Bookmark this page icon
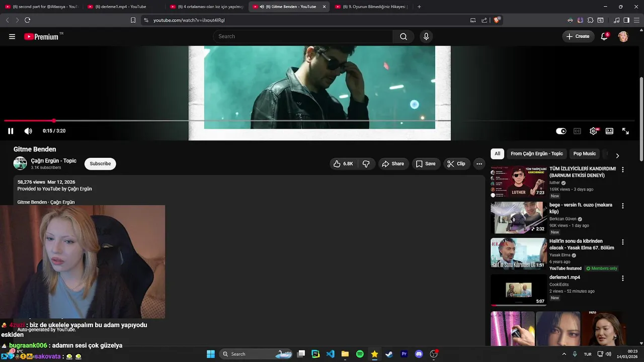Screen dimensions: 644x362 click(x=133, y=20)
